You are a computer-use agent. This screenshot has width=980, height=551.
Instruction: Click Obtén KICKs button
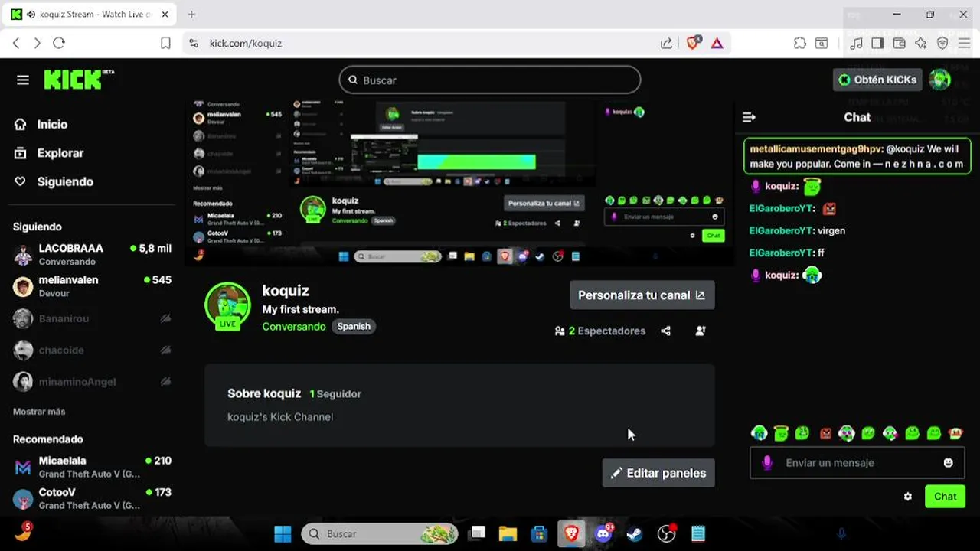pos(877,80)
